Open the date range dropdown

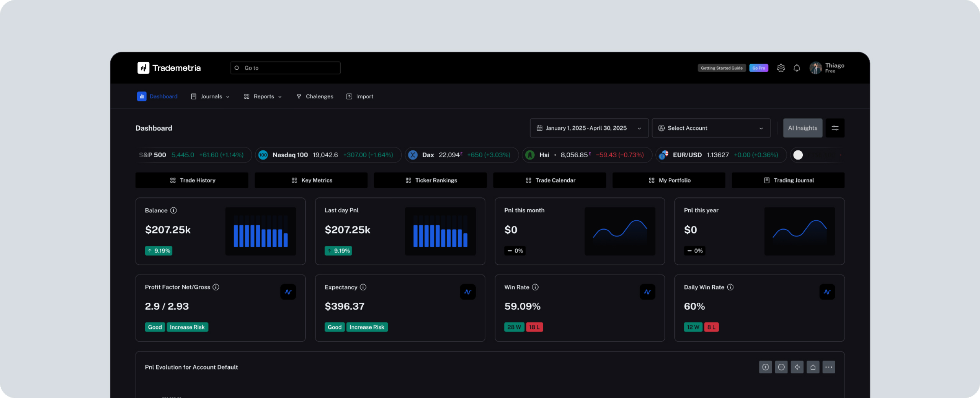589,128
